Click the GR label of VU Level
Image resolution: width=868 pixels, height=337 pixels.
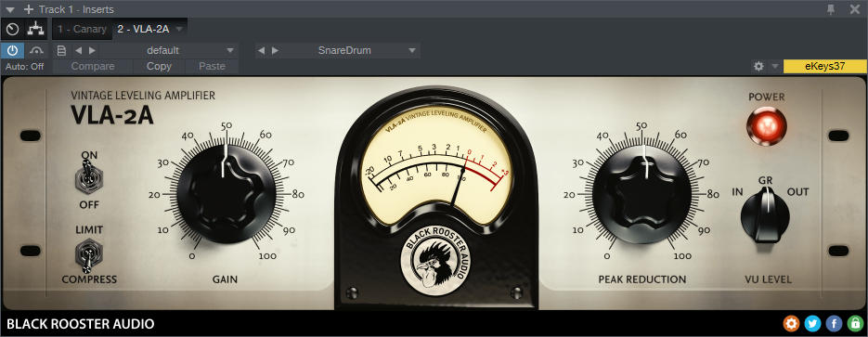(x=766, y=180)
